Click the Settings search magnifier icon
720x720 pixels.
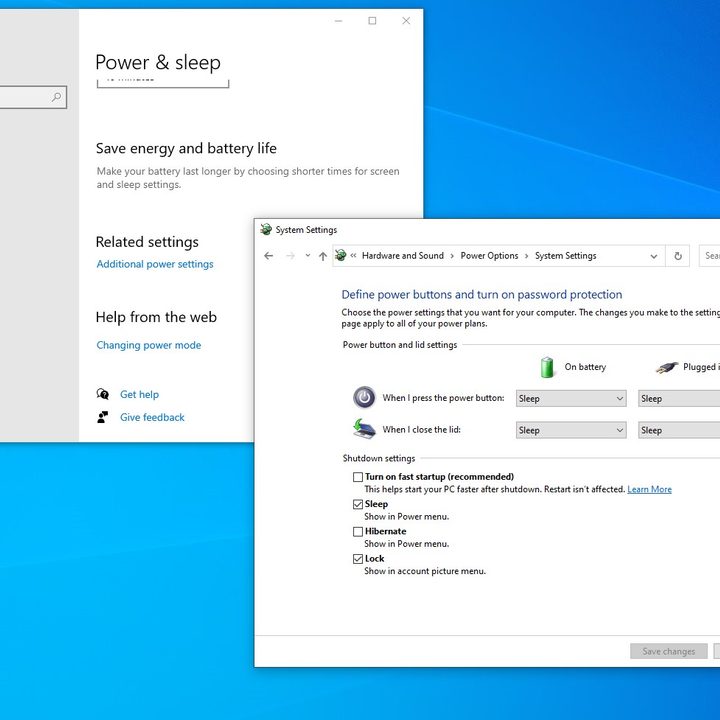(x=56, y=97)
